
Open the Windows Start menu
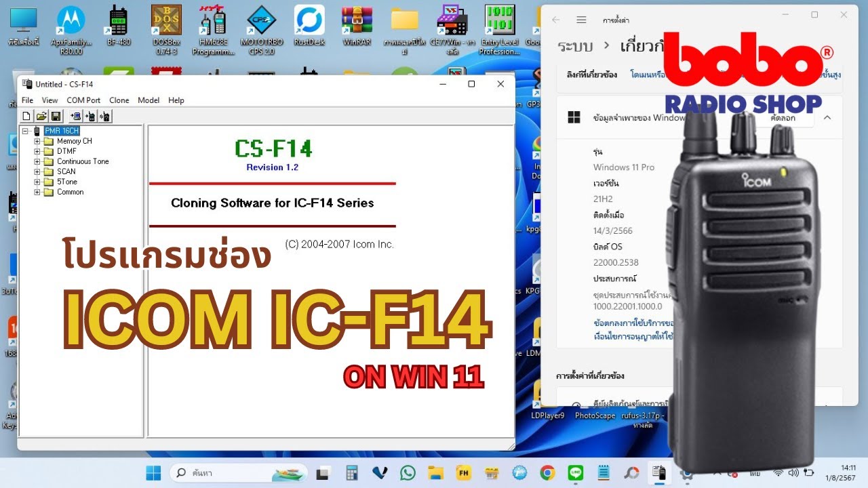coord(153,472)
